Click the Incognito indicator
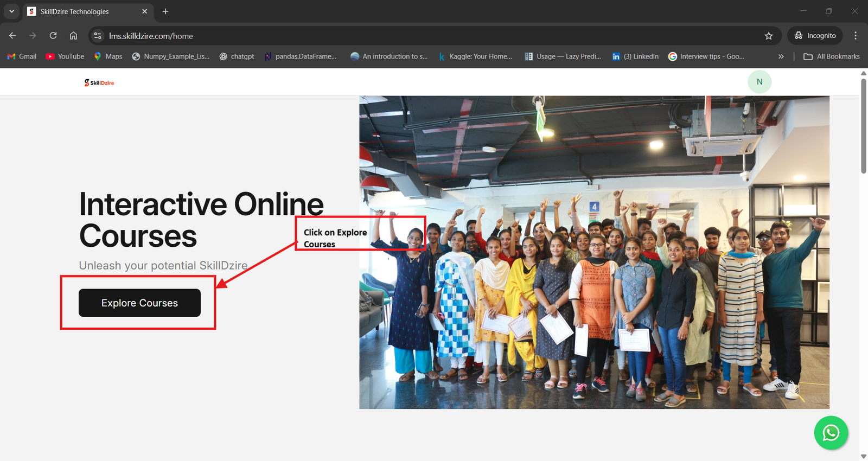The image size is (868, 461). 815,36
